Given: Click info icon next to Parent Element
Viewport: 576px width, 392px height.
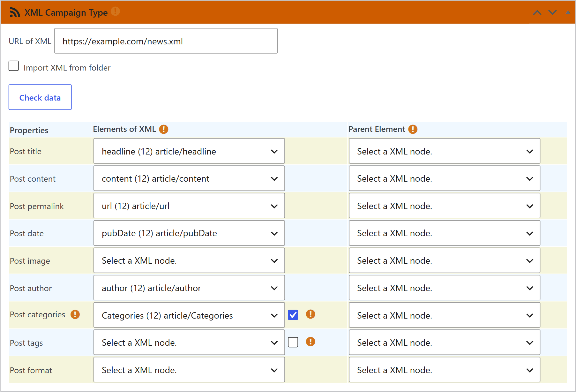Looking at the screenshot, I should coord(413,129).
